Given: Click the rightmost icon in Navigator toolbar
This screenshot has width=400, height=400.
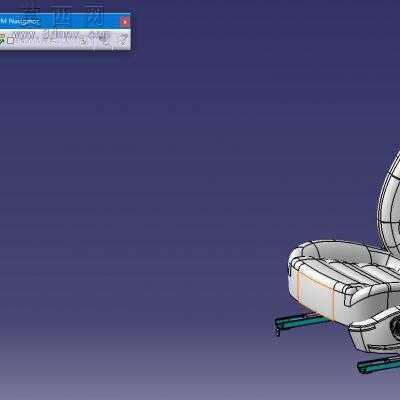Looking at the screenshot, I should pyautogui.click(x=124, y=40).
